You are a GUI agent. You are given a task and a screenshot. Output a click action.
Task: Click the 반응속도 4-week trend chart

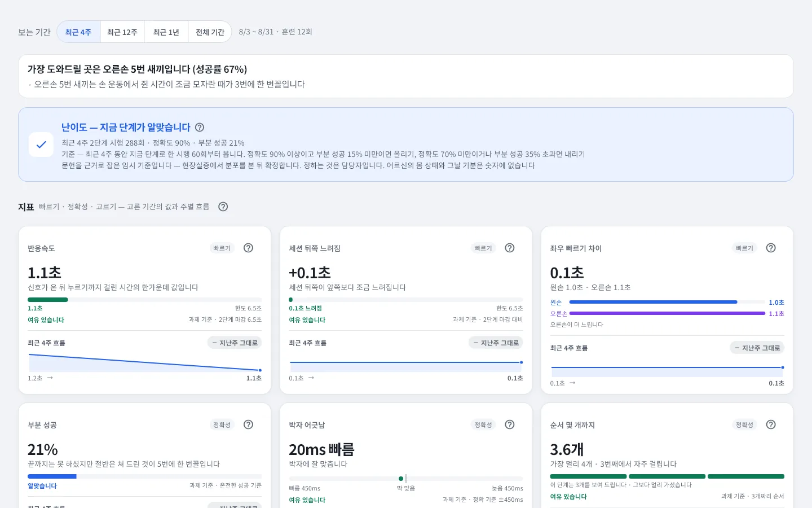click(x=145, y=362)
